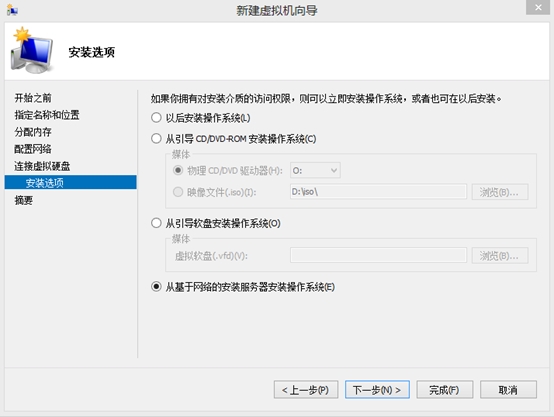Click the < 上一步(P) button
The width and height of the screenshot is (554, 417).
[x=306, y=389]
